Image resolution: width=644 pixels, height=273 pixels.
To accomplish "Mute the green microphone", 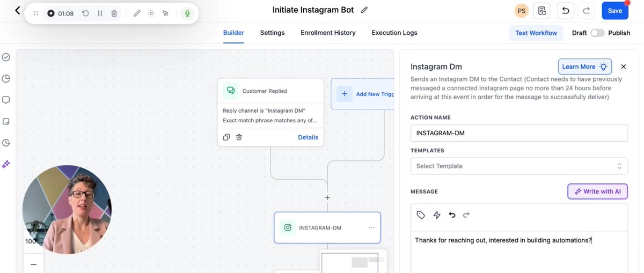I will tap(187, 13).
